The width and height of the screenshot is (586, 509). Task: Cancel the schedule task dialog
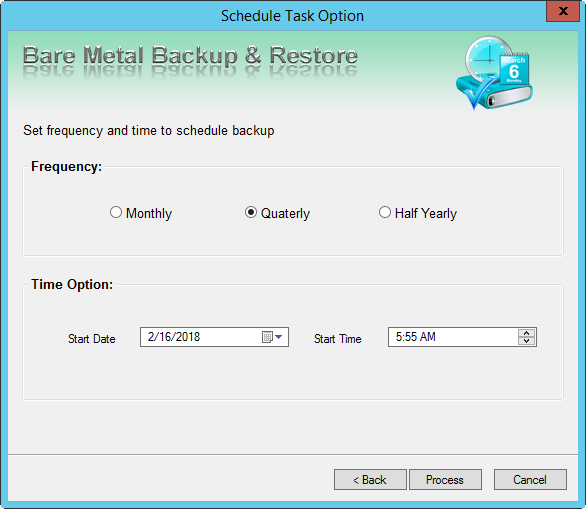coord(530,479)
